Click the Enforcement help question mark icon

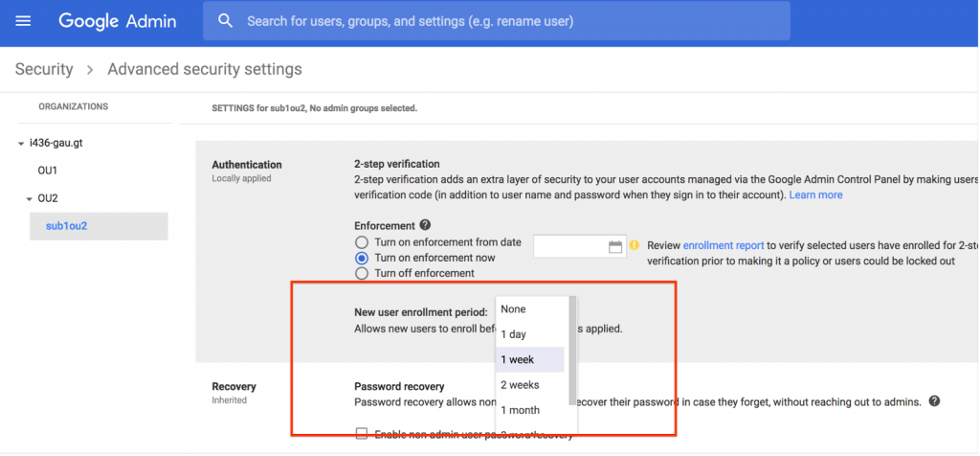[425, 225]
